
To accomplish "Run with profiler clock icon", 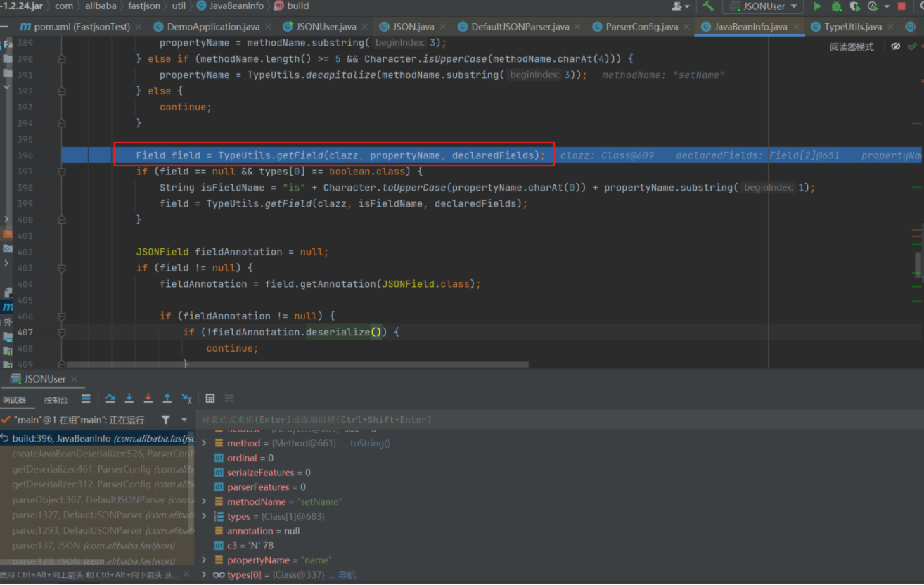I will point(872,6).
